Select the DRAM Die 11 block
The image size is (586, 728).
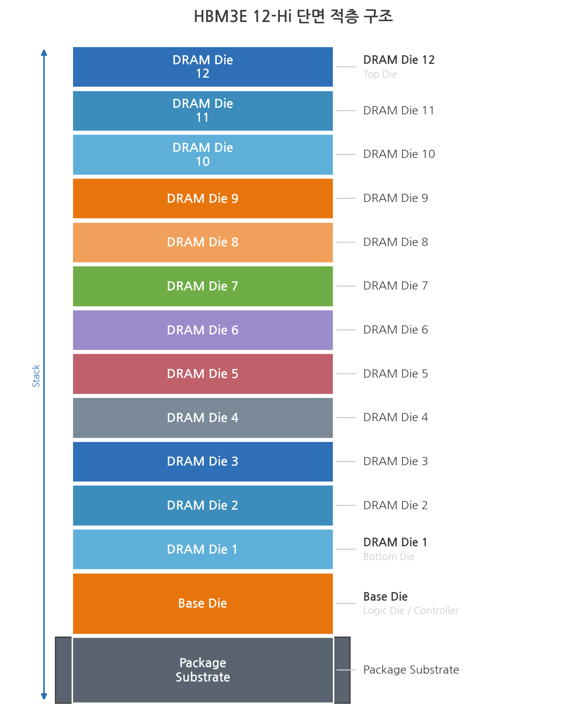pos(203,110)
